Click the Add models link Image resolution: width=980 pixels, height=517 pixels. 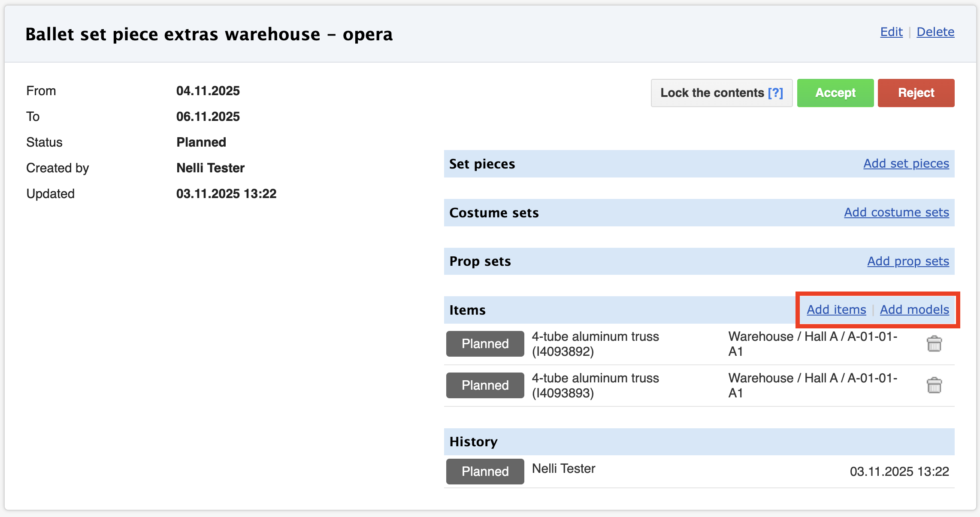914,310
